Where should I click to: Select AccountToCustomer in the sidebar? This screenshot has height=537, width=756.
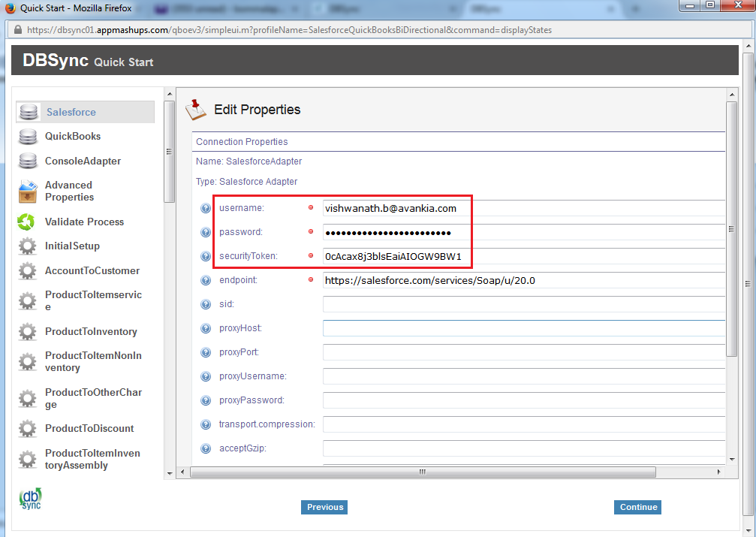(x=92, y=271)
